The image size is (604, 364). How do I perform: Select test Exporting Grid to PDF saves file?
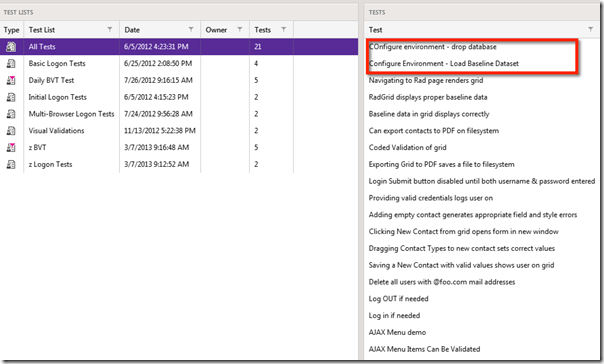(441, 164)
